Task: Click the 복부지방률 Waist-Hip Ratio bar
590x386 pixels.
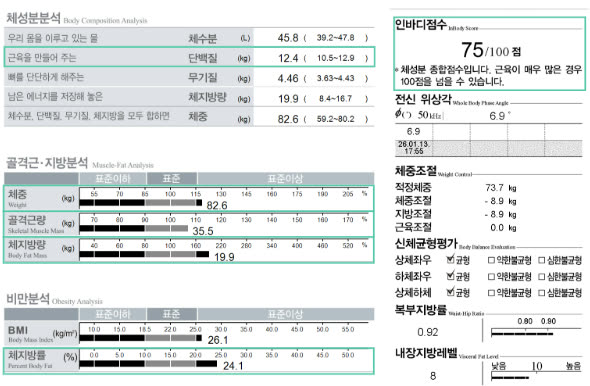Action: [522, 333]
